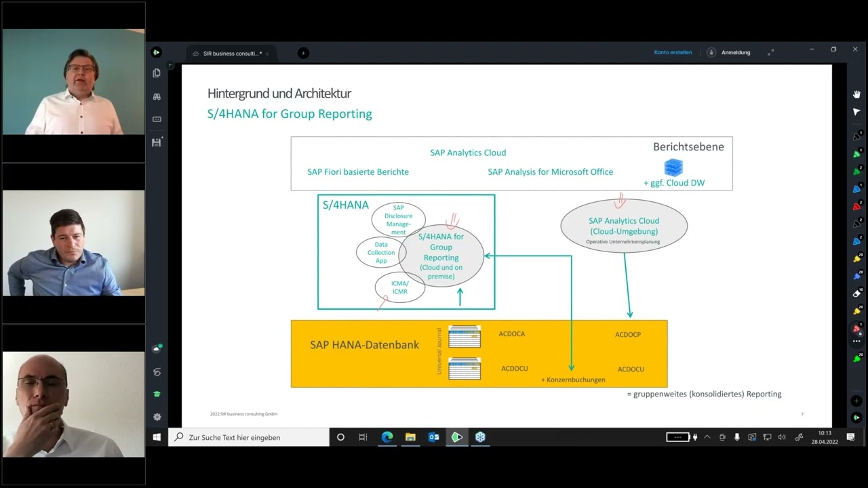Pick the active red pen size 1
Image resolution: width=868 pixels, height=488 pixels.
coord(856,329)
